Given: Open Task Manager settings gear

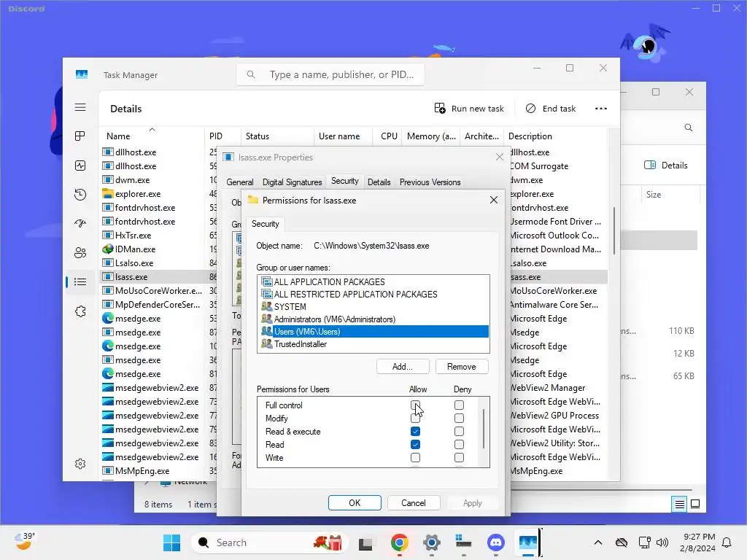Looking at the screenshot, I should click(x=80, y=464).
